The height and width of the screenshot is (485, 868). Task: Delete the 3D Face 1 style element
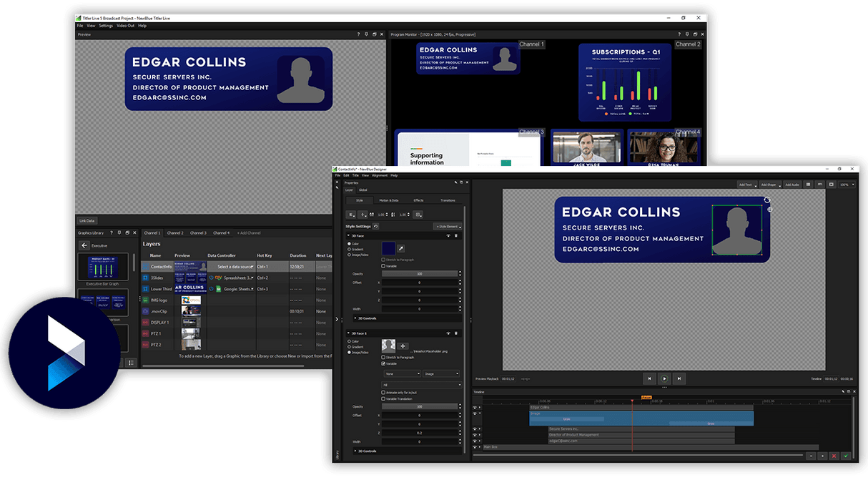pyautogui.click(x=456, y=333)
